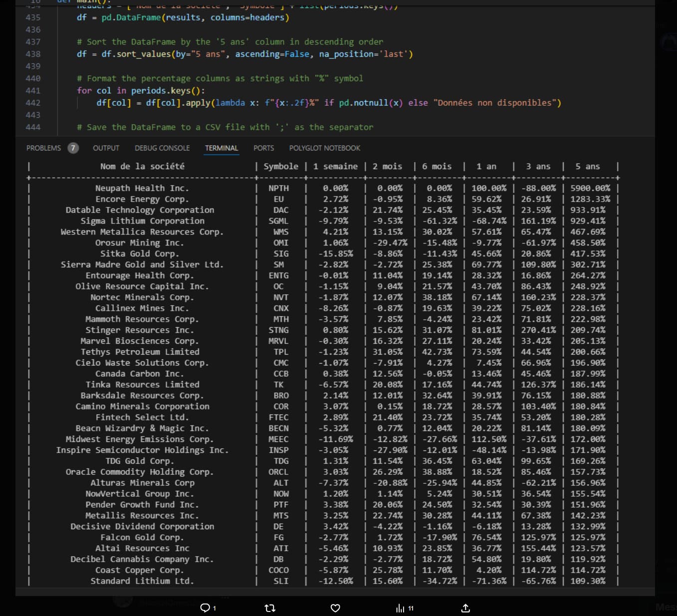Click the 1283.33% five-year value
Image resolution: width=677 pixels, height=616 pixels.
590,199
